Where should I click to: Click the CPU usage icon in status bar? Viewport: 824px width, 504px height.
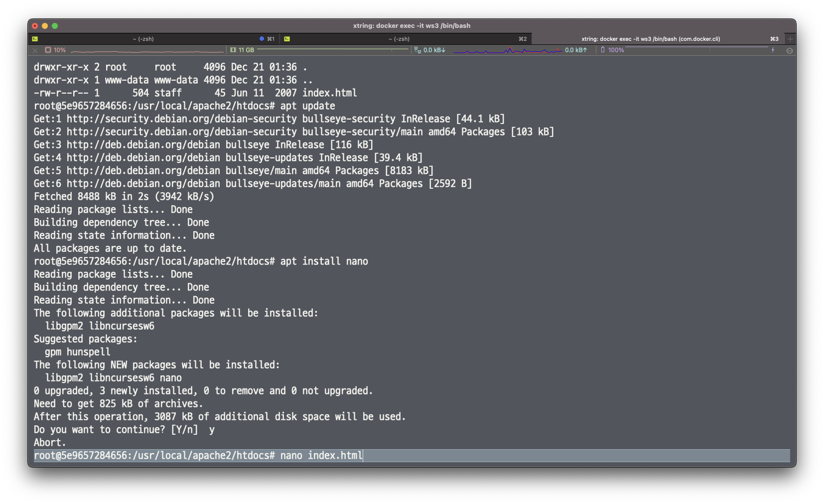(48, 50)
